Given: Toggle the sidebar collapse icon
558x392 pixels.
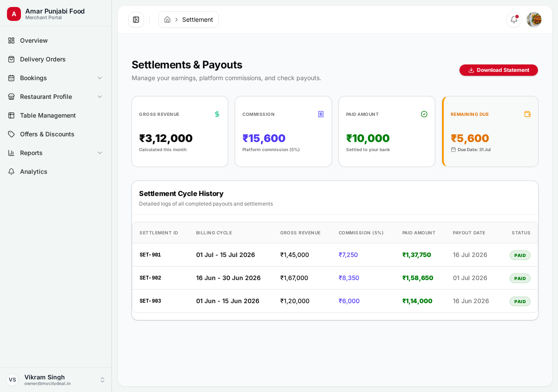Looking at the screenshot, I should (136, 20).
